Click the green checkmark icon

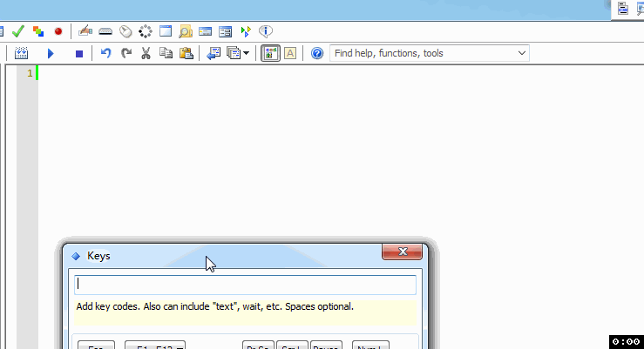(17, 31)
